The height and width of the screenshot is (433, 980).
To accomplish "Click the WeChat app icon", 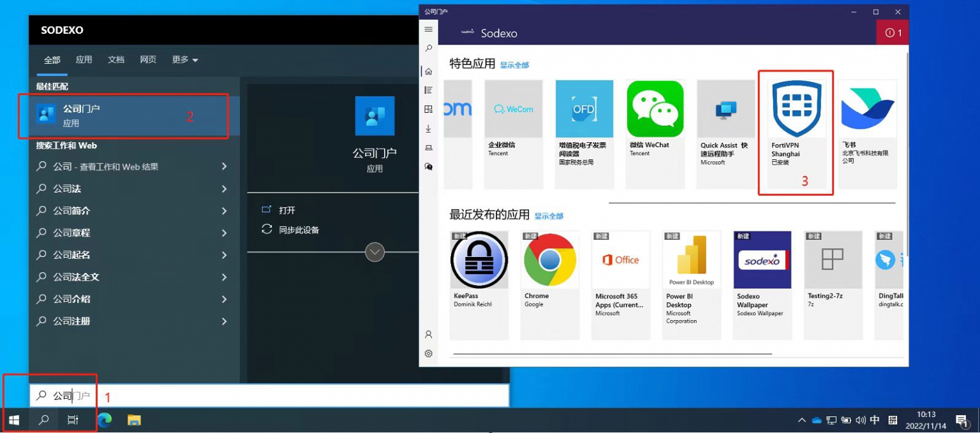I will tap(655, 109).
